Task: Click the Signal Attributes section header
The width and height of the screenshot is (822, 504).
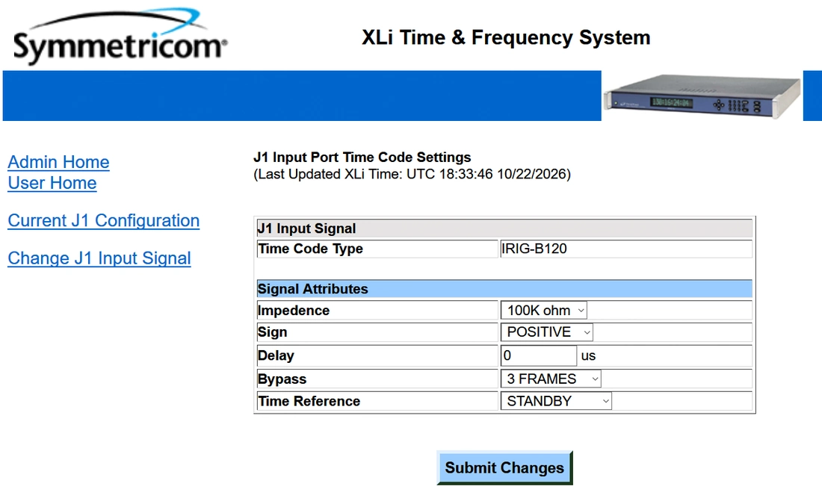Action: [x=504, y=289]
